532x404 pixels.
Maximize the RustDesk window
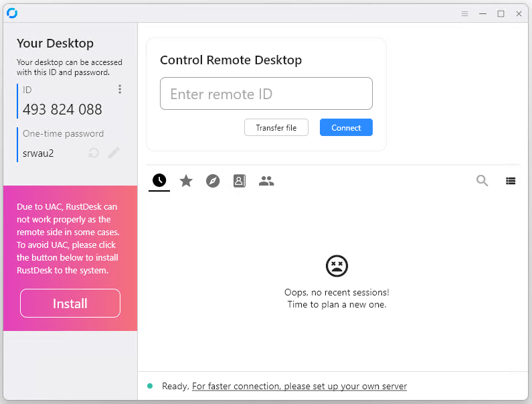tap(501, 14)
